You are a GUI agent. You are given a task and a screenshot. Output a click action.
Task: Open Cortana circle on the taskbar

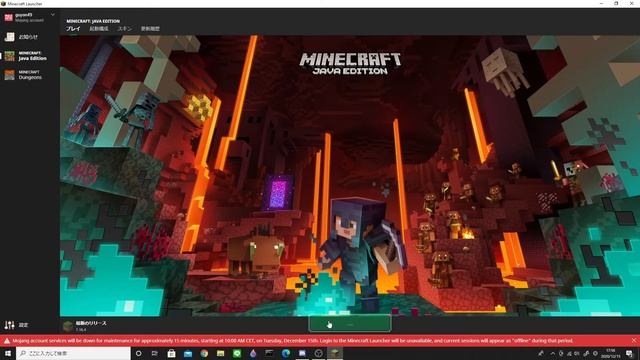pyautogui.click(x=138, y=353)
